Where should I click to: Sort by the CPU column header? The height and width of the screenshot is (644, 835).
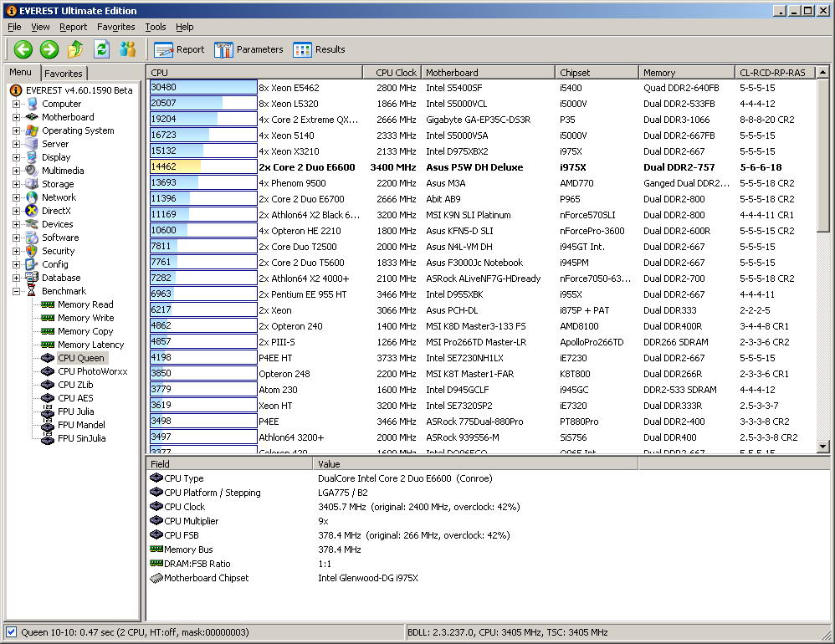tap(254, 73)
